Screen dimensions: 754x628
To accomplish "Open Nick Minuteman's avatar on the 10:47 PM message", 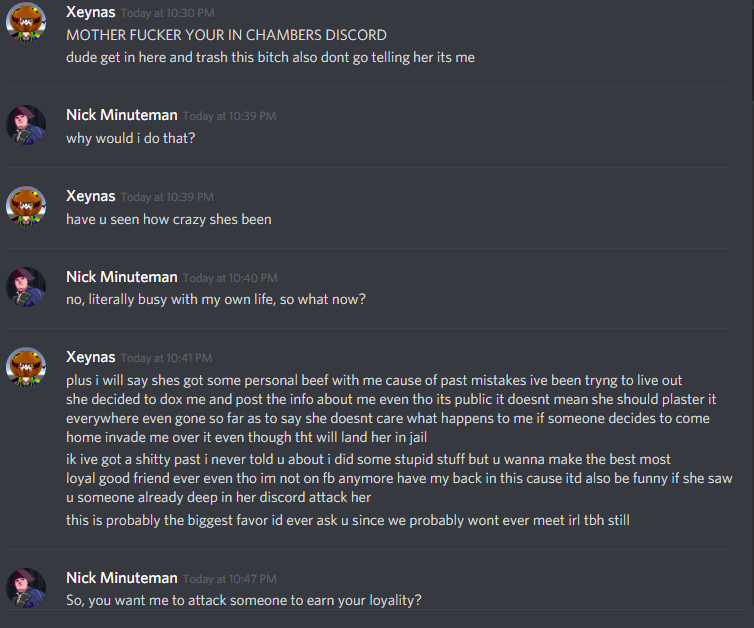I will [26, 587].
